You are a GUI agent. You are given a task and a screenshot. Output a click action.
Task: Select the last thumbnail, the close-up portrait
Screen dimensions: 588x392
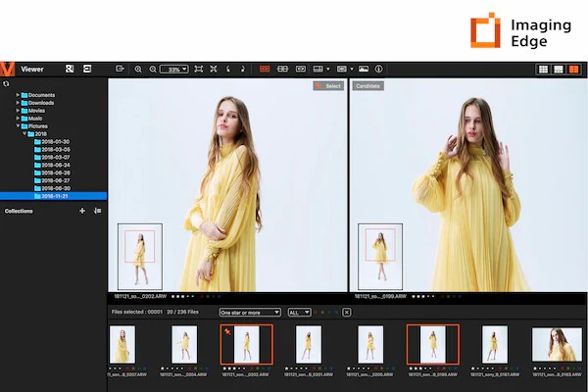pyautogui.click(x=557, y=345)
